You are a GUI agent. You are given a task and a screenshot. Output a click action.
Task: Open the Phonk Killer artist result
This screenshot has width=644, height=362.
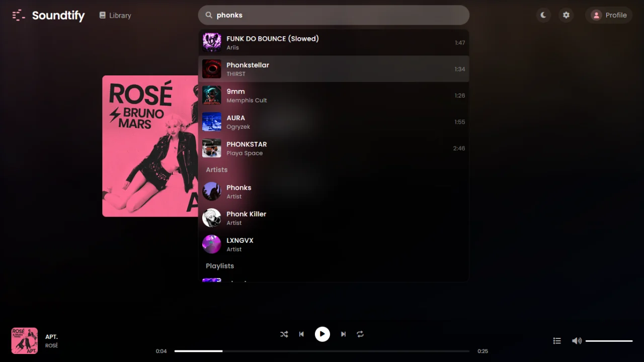pyautogui.click(x=334, y=218)
